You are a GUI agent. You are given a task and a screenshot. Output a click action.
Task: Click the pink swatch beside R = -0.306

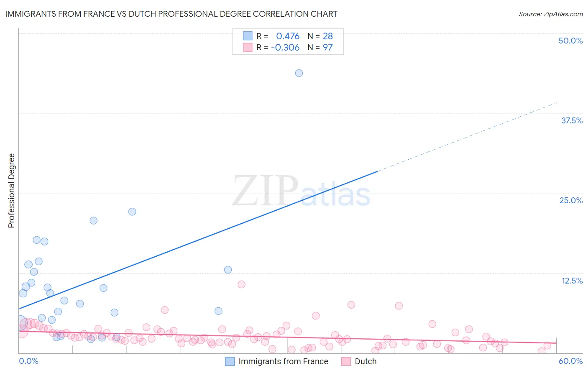click(248, 47)
